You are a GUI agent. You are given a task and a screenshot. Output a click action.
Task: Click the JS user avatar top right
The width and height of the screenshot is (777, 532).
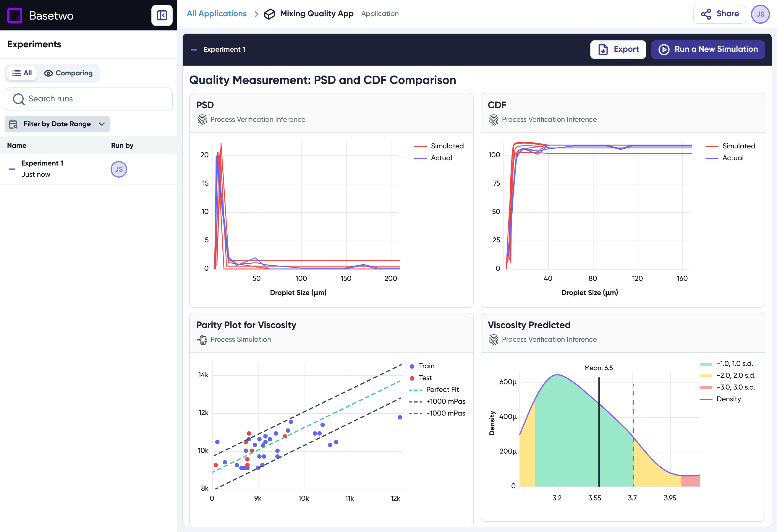(760, 14)
